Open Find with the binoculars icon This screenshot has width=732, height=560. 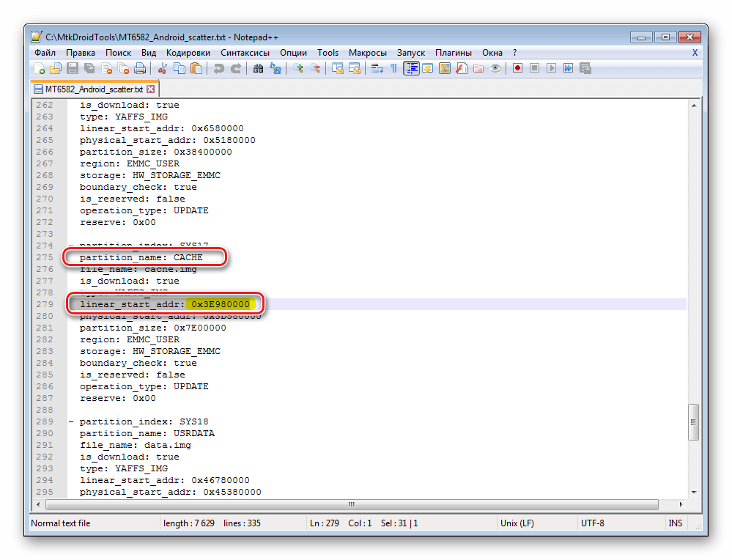[258, 69]
